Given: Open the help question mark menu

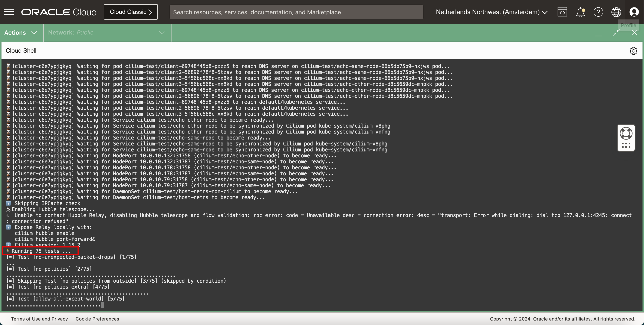Looking at the screenshot, I should tap(598, 12).
